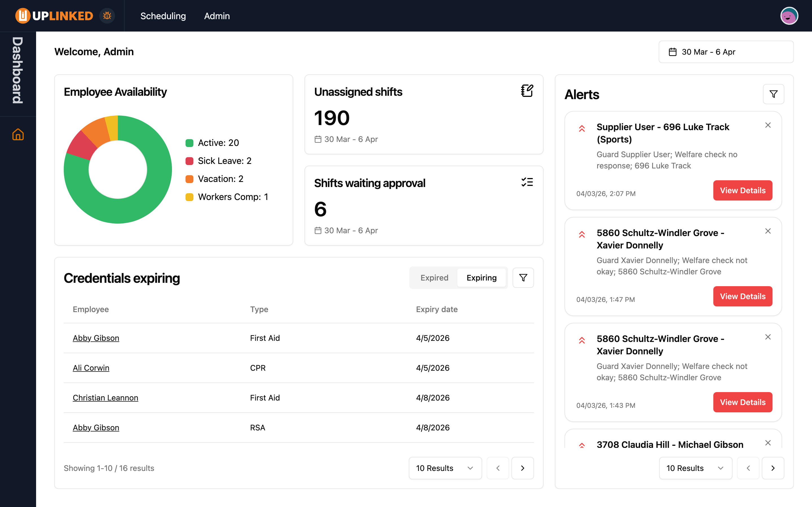The image size is (812, 507).
Task: Switch to the Expired credentials toggle
Action: [x=434, y=278]
